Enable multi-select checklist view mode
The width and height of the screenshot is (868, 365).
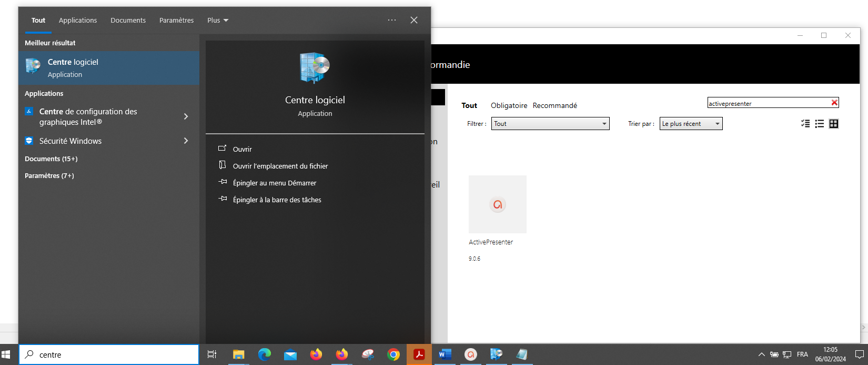click(805, 124)
